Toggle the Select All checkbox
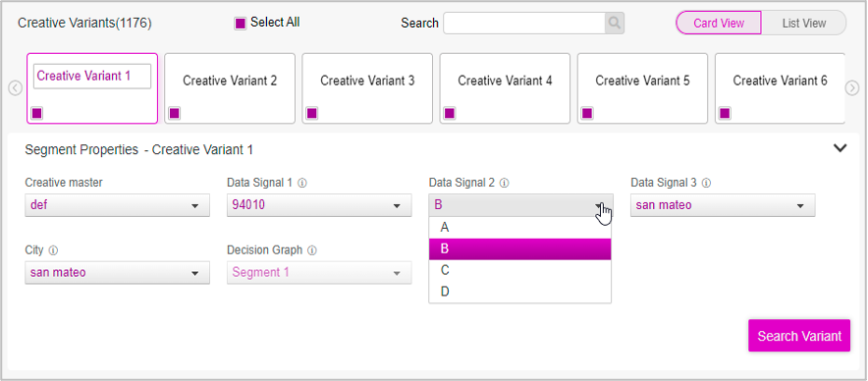Viewport: 868px width, 381px height. click(x=241, y=24)
